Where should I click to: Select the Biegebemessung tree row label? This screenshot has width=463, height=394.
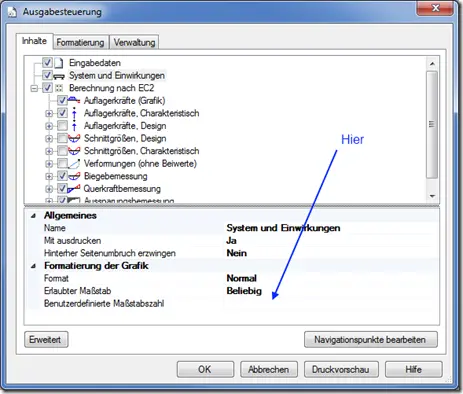115,176
